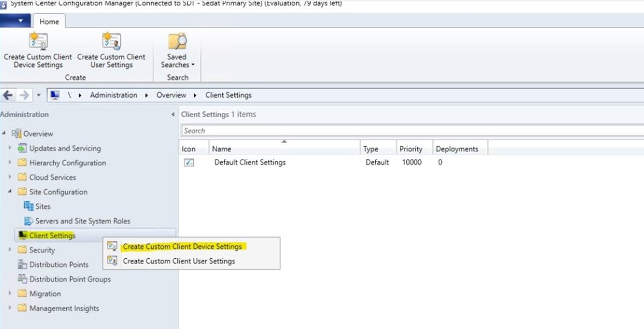
Task: Sort by the Name column header
Action: [x=285, y=149]
